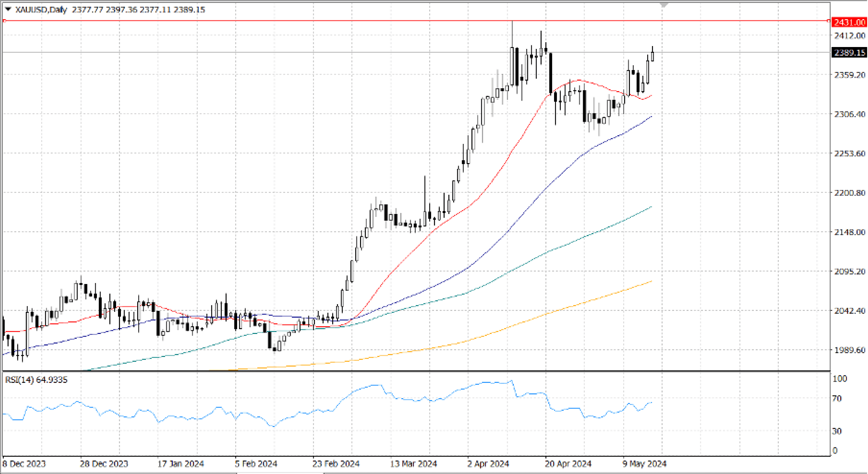Click the 23 Feb 2024 date label
868x474 pixels.
[336, 464]
